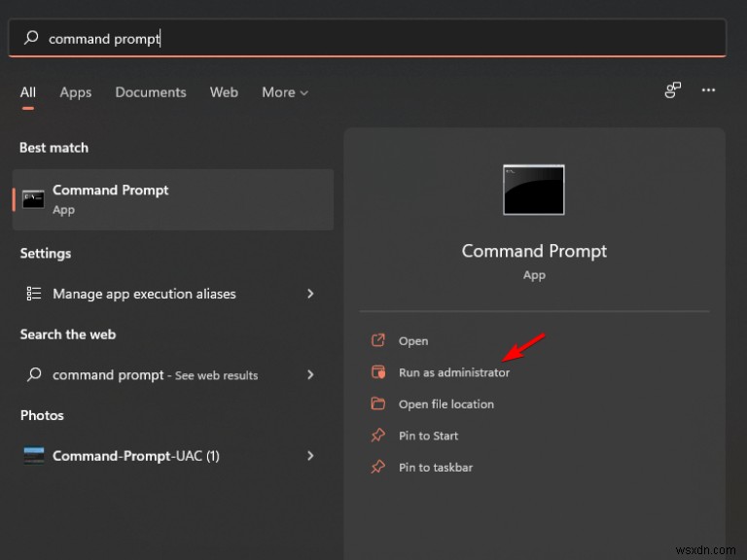The height and width of the screenshot is (560, 747).
Task: Switch to the Documents tab
Action: click(x=151, y=92)
